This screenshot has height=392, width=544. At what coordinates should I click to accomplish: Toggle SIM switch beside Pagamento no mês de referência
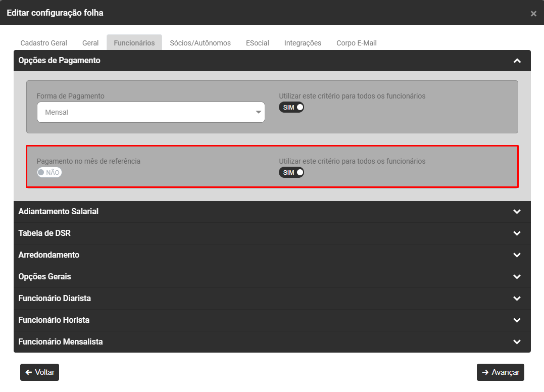point(291,172)
